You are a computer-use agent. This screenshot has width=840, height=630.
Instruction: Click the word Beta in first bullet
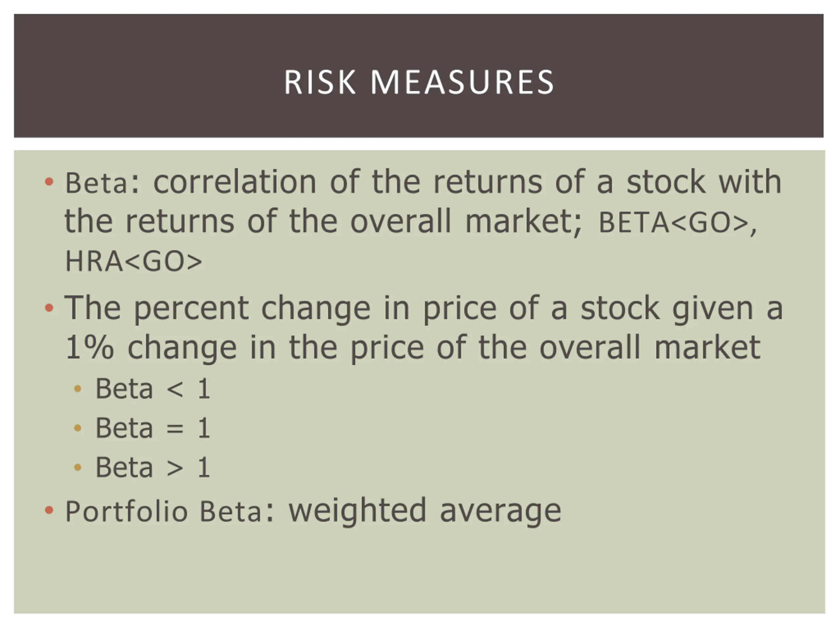pos(96,183)
